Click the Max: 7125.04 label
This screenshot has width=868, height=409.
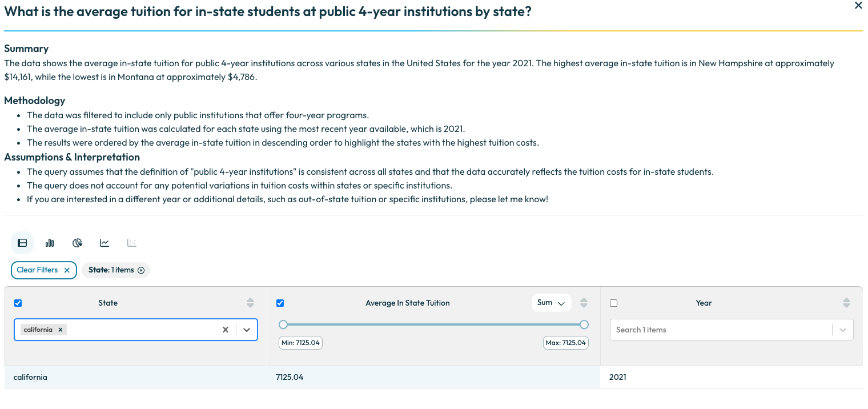point(566,343)
